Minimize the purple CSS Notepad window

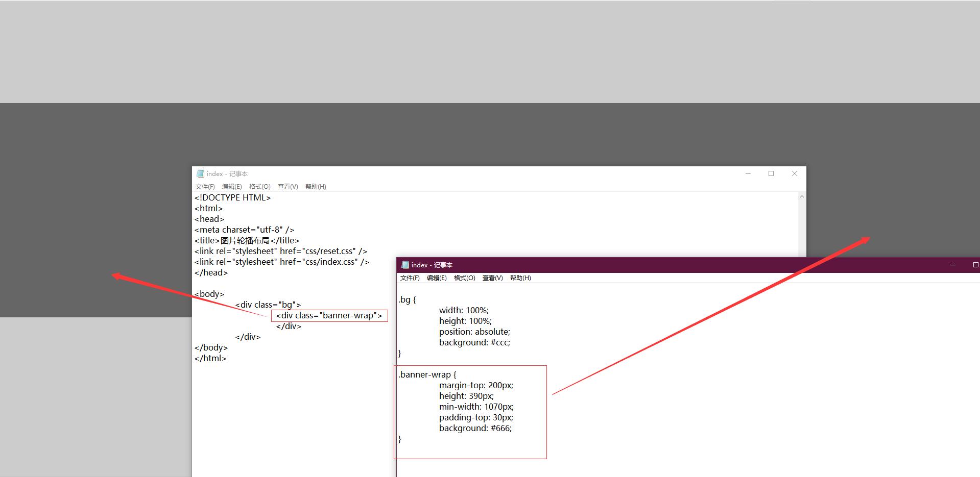point(953,265)
